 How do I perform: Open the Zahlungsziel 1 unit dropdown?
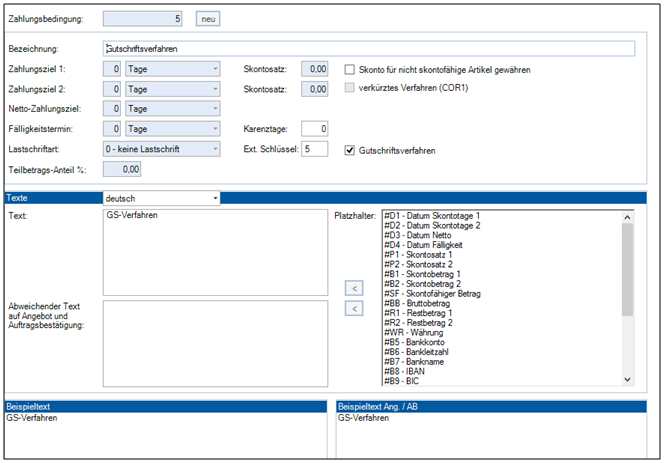point(214,69)
